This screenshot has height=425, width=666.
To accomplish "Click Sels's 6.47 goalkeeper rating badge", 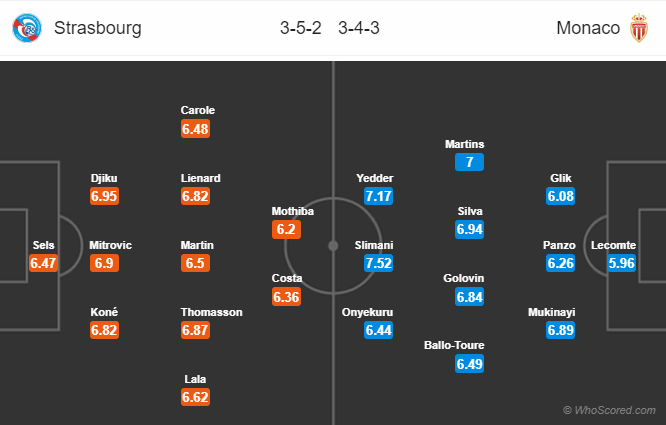I will (44, 264).
